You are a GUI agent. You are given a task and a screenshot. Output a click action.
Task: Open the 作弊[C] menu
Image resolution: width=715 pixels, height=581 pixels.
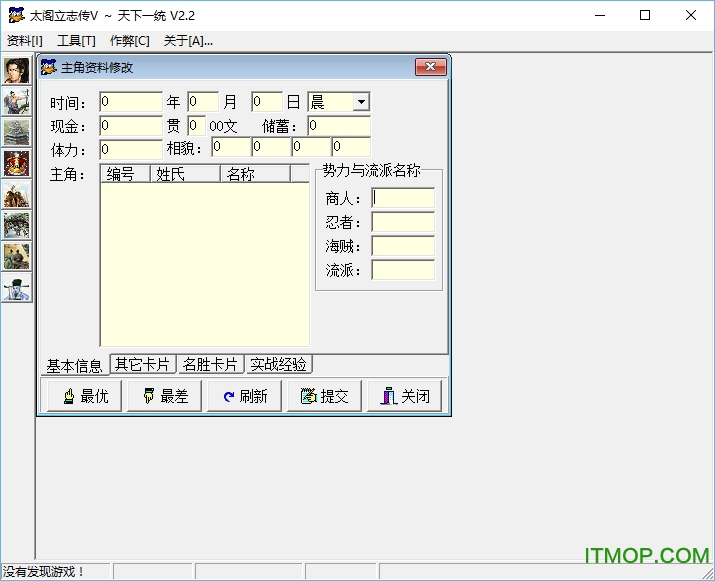(x=130, y=41)
